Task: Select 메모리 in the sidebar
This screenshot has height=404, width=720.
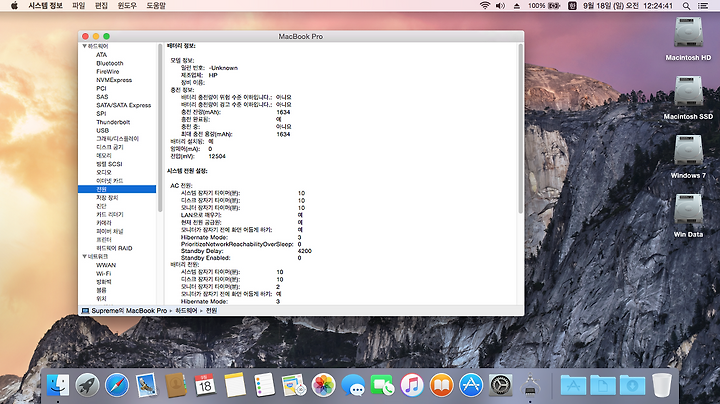Action: tap(104, 156)
